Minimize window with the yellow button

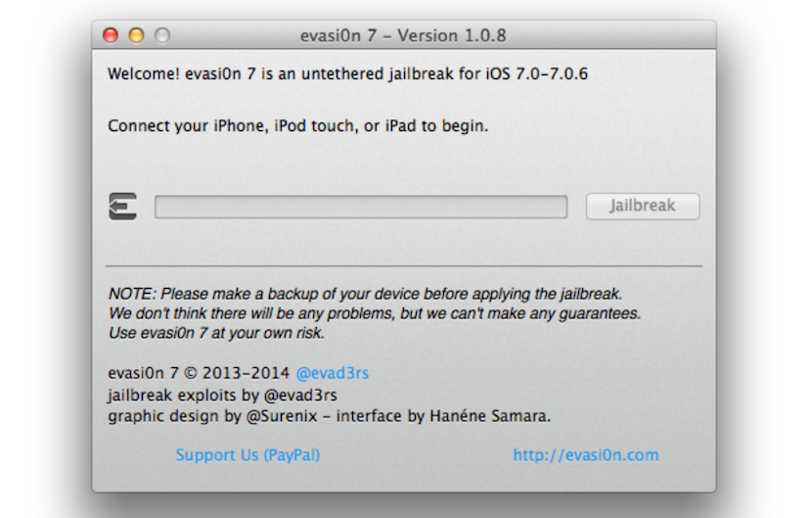136,35
